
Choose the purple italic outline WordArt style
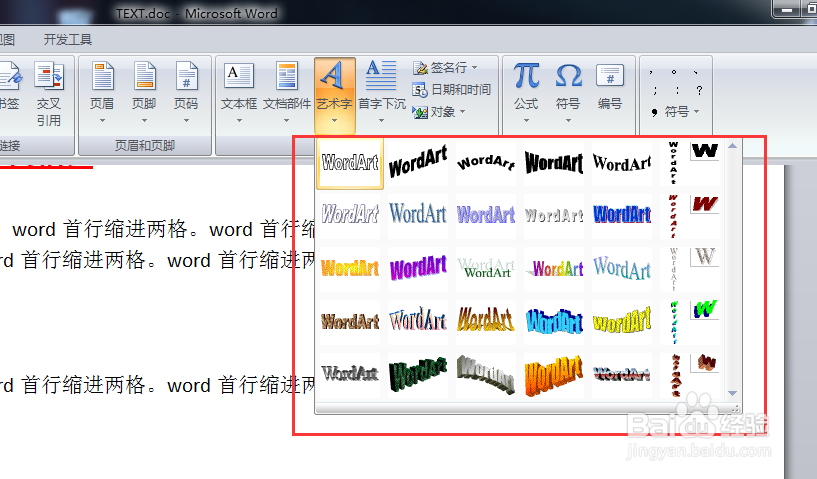tap(350, 215)
